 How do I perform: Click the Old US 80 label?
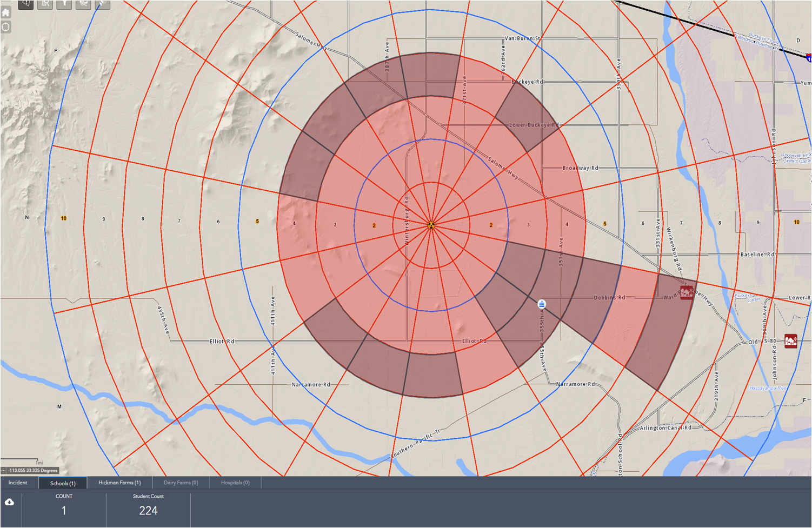[x=762, y=342]
